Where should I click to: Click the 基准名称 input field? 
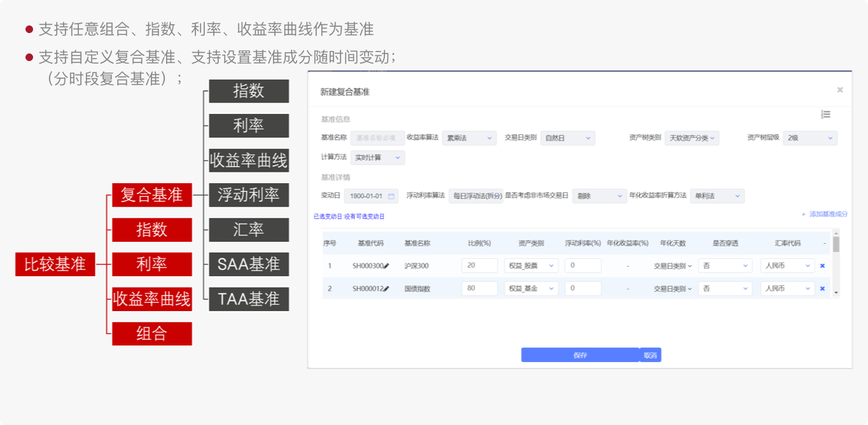click(x=377, y=138)
